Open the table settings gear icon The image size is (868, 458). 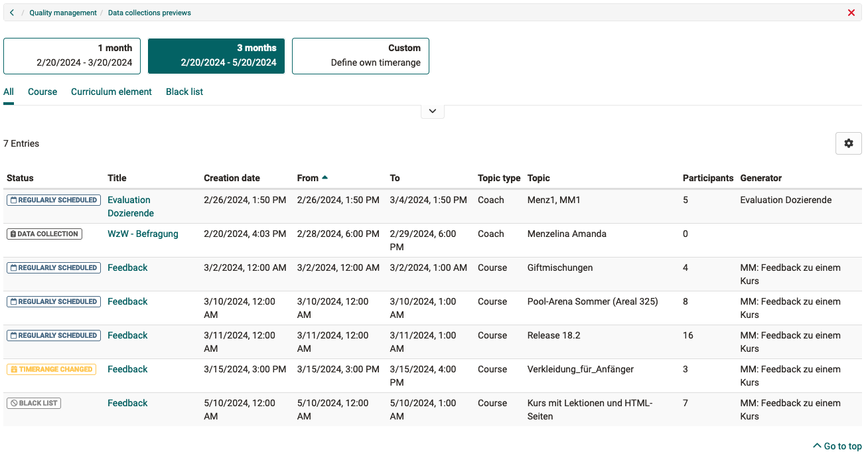(x=848, y=143)
